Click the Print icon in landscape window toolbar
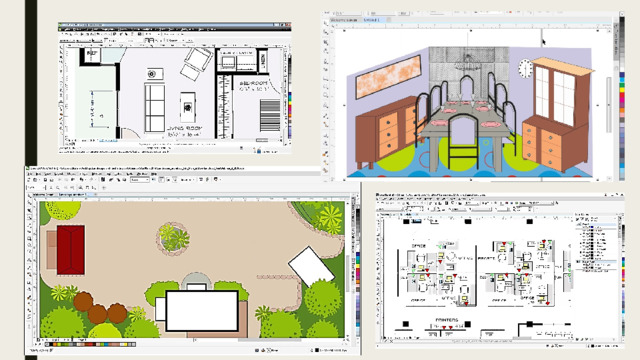 52,180
